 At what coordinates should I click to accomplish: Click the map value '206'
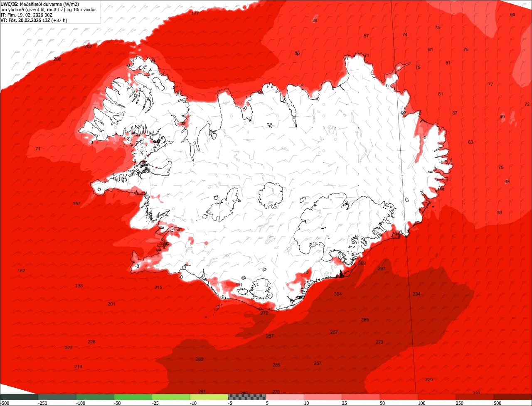57,59
